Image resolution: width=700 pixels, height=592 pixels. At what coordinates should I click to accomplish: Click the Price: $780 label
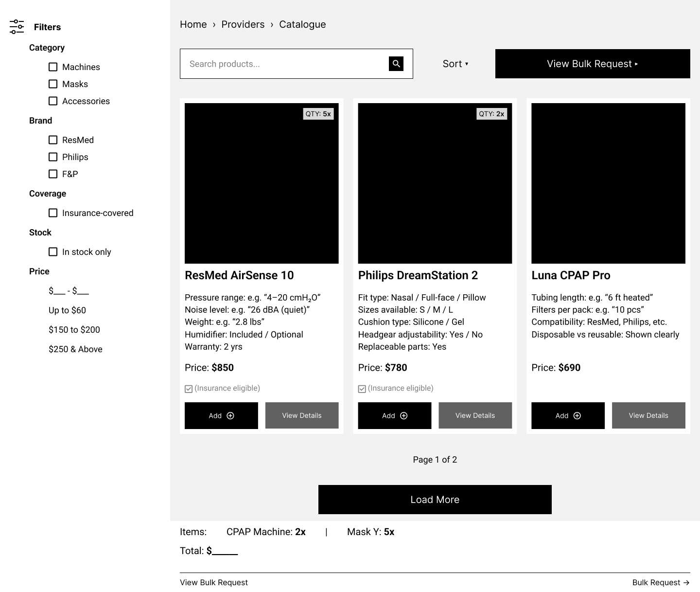(x=383, y=368)
